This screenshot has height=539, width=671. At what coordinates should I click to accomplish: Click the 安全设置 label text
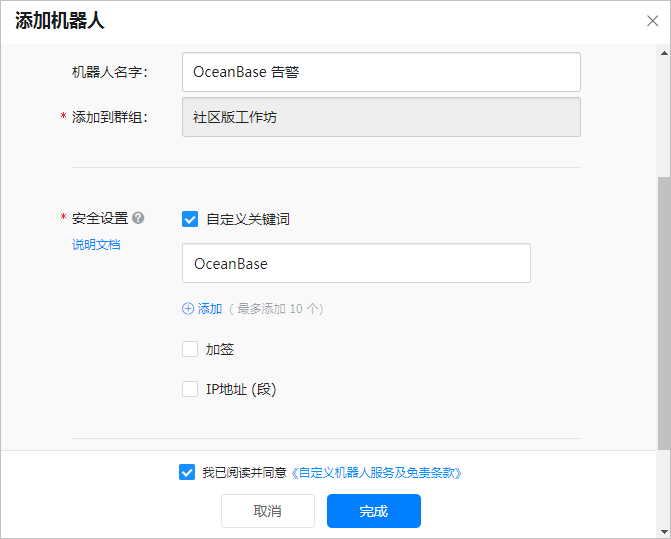[100, 218]
